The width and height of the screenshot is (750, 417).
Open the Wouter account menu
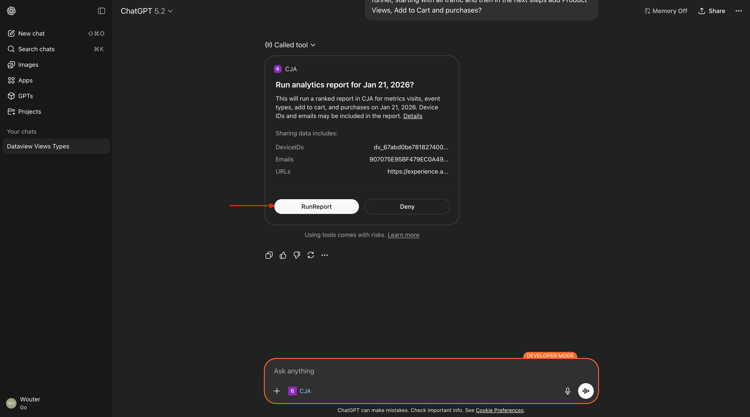pos(56,403)
